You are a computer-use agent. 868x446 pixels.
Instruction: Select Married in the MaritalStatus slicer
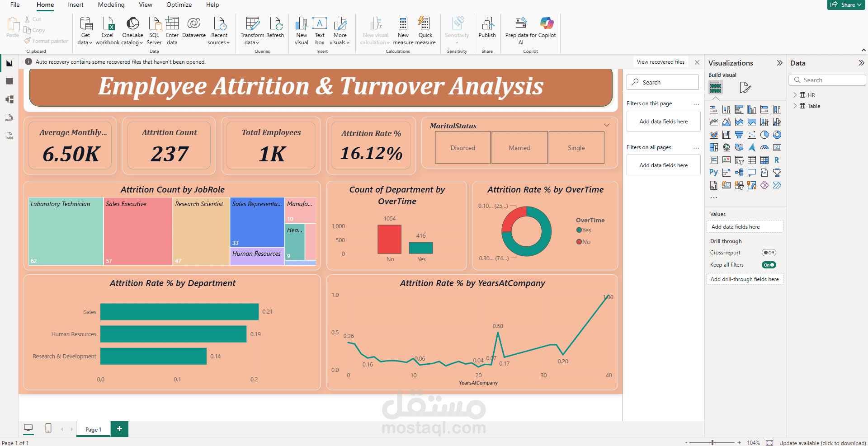(x=519, y=148)
